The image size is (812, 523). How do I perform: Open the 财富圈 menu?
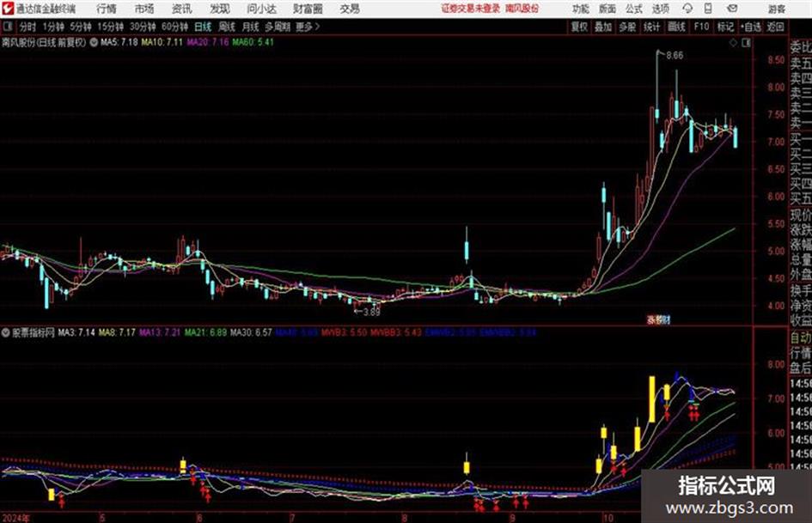point(308,9)
